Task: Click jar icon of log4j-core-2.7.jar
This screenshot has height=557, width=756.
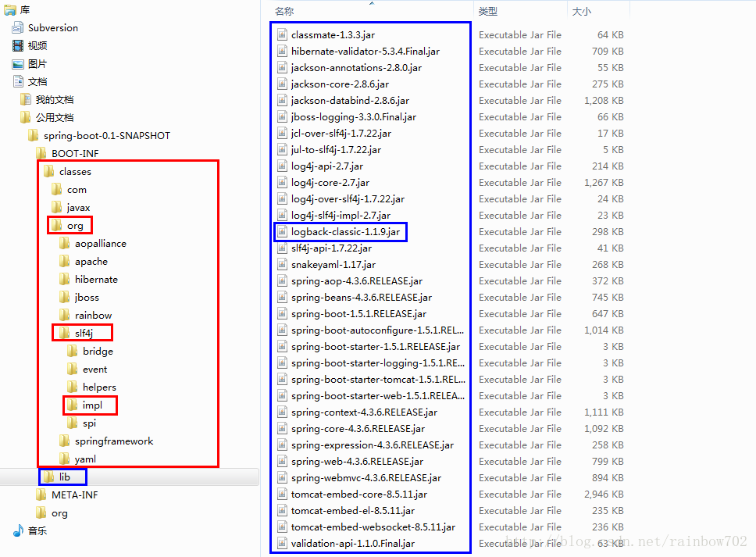Action: tap(282, 182)
